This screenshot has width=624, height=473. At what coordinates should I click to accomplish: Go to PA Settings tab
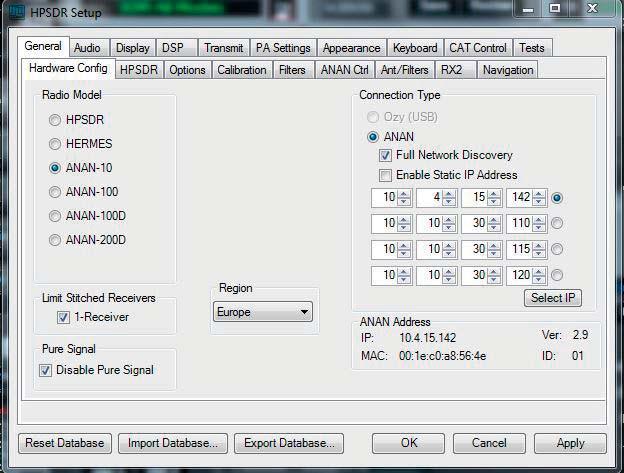click(283, 48)
